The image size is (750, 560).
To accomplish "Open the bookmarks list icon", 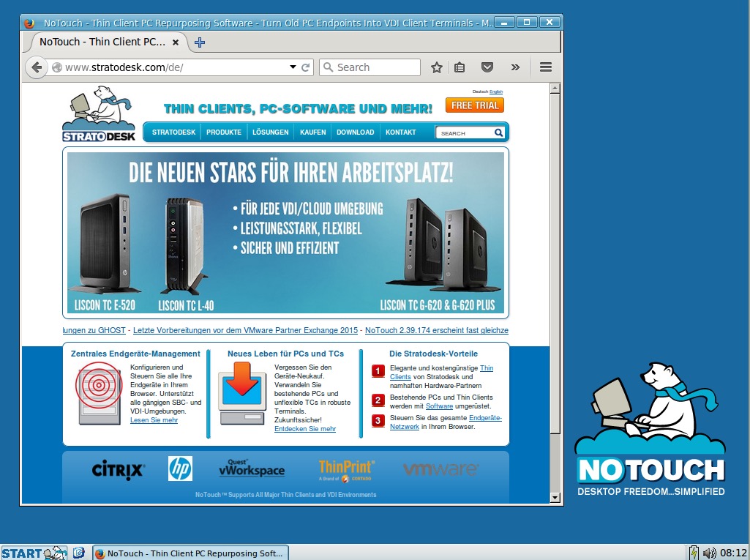I will pos(460,67).
